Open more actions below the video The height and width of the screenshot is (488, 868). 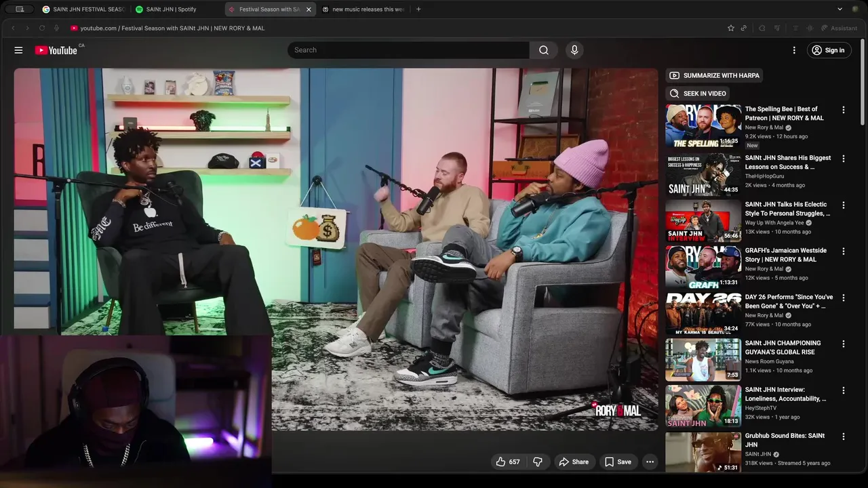[x=650, y=462]
